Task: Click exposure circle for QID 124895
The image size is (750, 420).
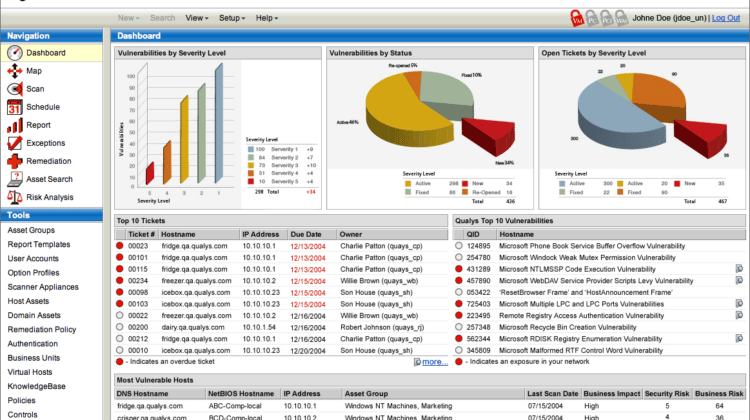Action: 459,246
